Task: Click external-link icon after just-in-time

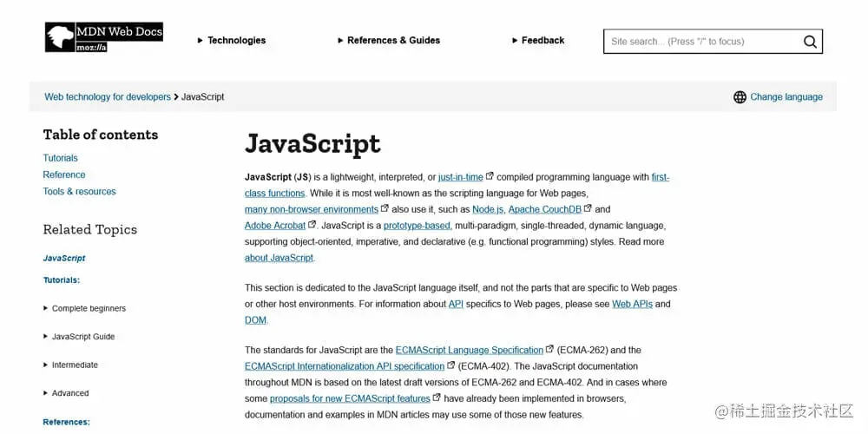Action: (490, 176)
